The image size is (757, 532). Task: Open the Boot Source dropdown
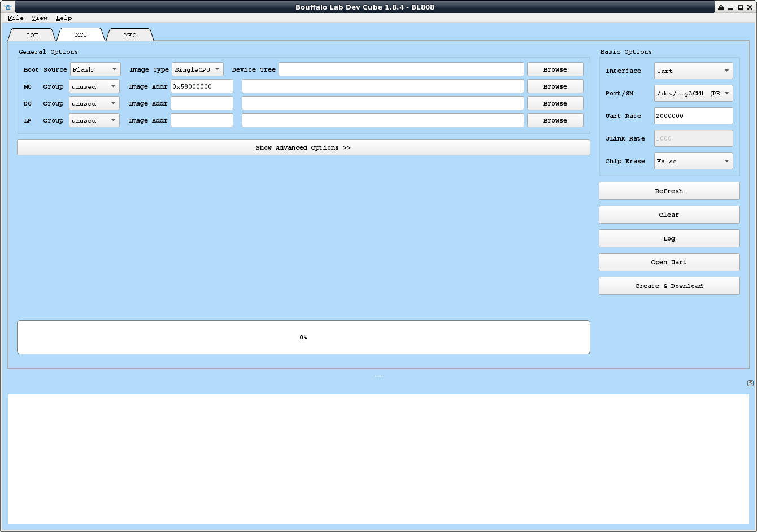pyautogui.click(x=95, y=69)
